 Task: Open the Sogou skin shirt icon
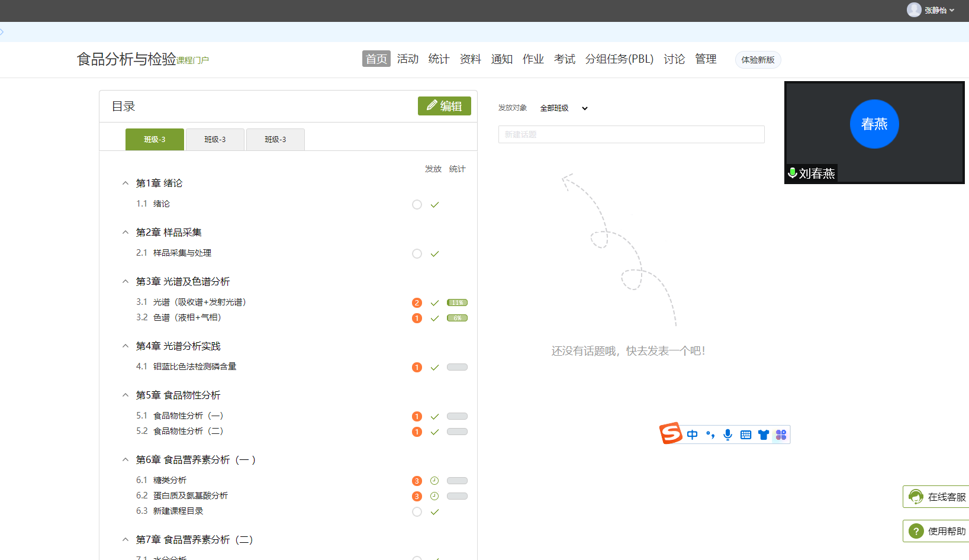pos(764,435)
